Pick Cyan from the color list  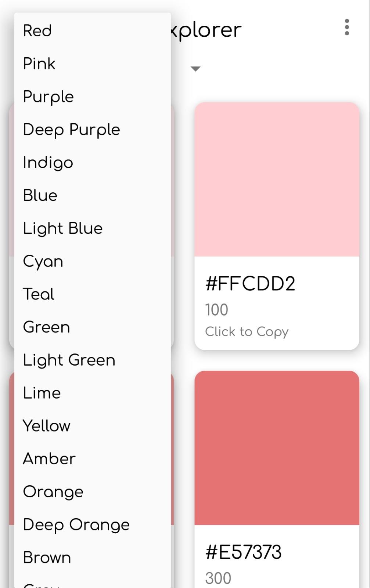(x=43, y=261)
